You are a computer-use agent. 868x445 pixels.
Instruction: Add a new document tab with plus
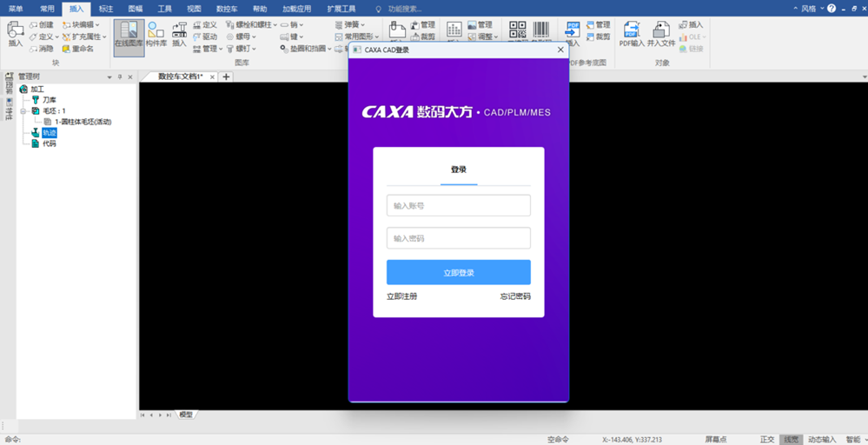pyautogui.click(x=226, y=77)
